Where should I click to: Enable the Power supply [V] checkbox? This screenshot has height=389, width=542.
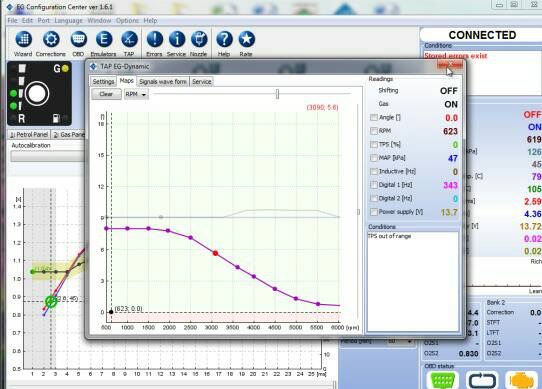(374, 212)
